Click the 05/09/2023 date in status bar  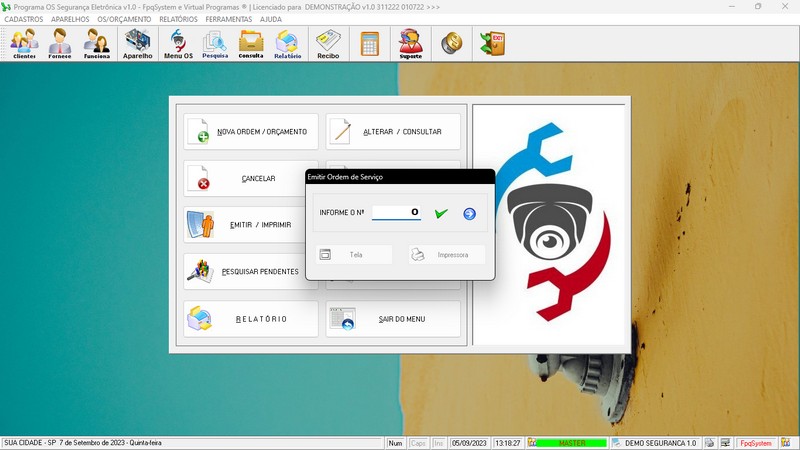click(469, 443)
